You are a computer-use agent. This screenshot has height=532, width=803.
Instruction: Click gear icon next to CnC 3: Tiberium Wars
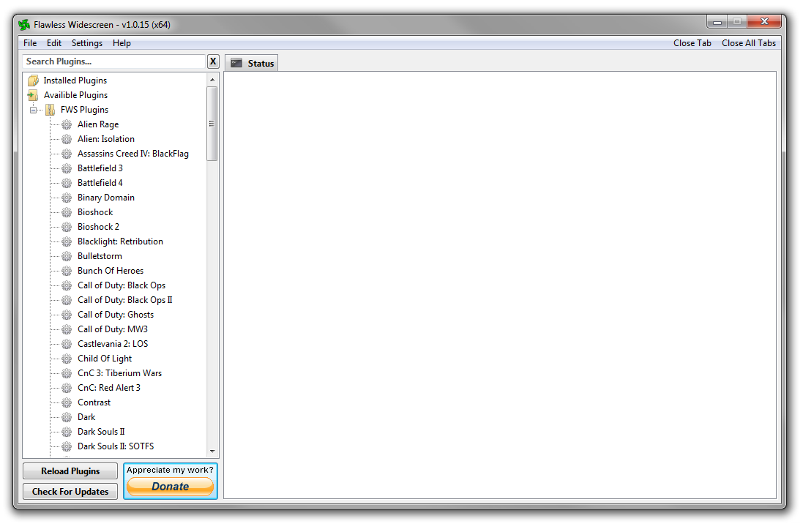[x=67, y=373]
